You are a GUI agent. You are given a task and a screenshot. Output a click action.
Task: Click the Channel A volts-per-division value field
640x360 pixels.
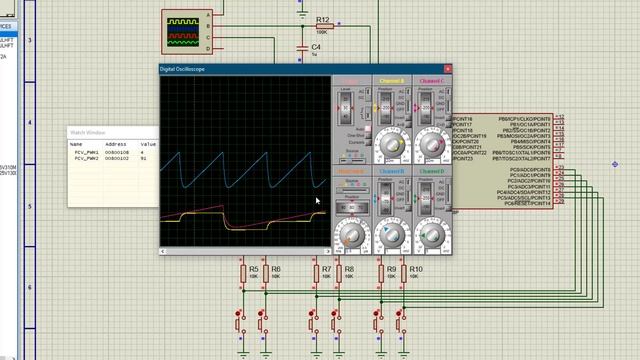point(392,160)
